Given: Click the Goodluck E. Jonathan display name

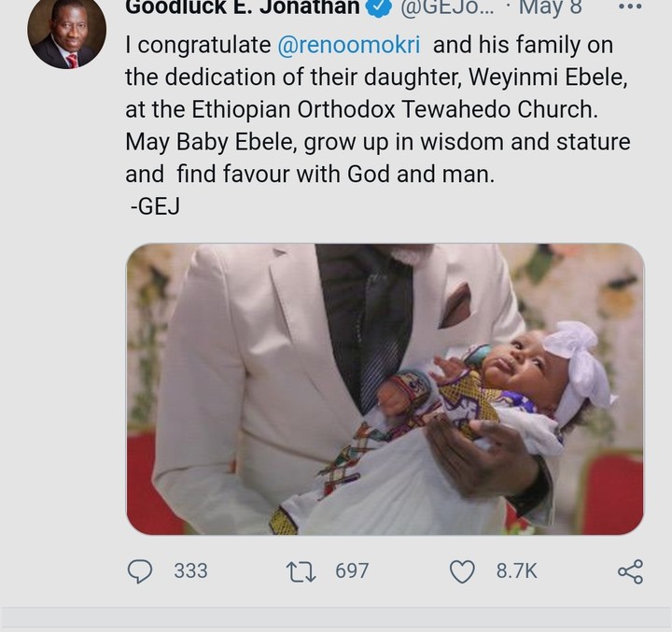Looking at the screenshot, I should [x=243, y=8].
